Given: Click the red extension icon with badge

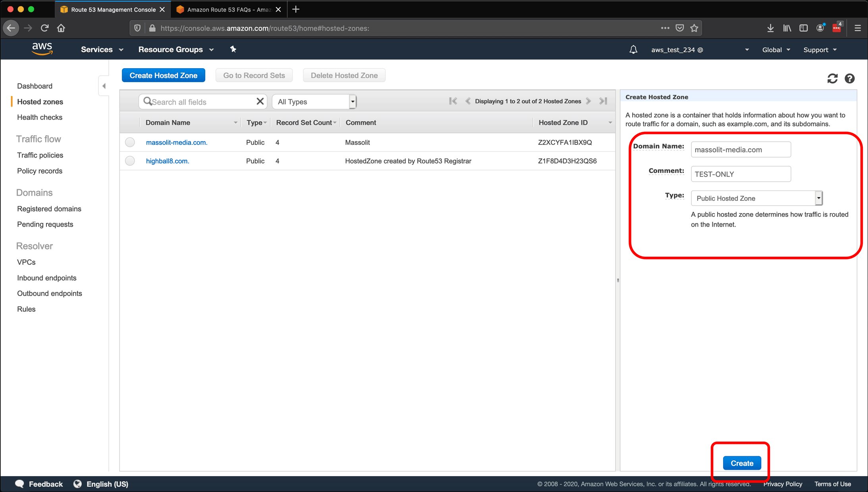Looking at the screenshot, I should 837,27.
